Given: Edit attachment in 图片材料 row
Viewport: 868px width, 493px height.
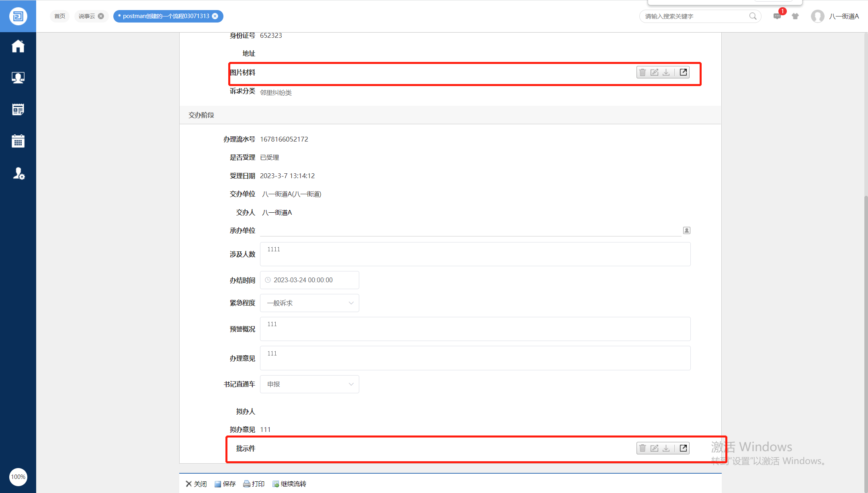Looking at the screenshot, I should pyautogui.click(x=654, y=72).
